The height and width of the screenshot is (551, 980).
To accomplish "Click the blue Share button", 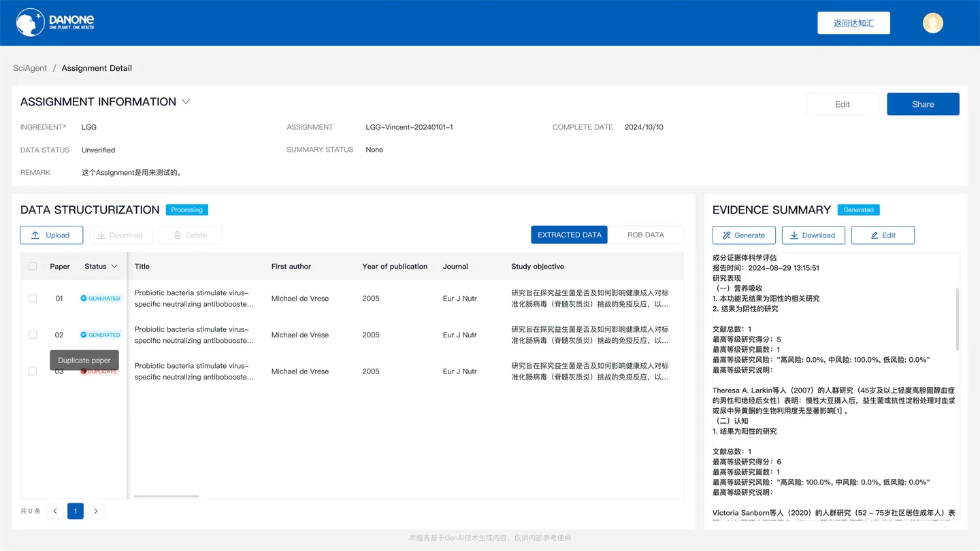I will (923, 104).
